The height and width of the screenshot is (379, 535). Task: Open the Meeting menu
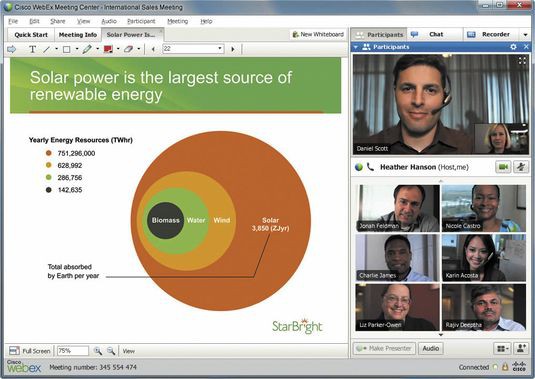[177, 21]
